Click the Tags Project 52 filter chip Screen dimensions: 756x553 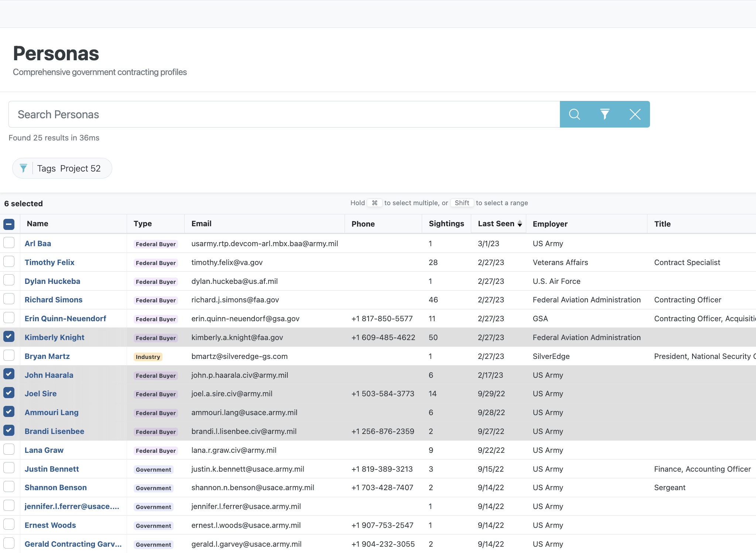click(x=62, y=169)
